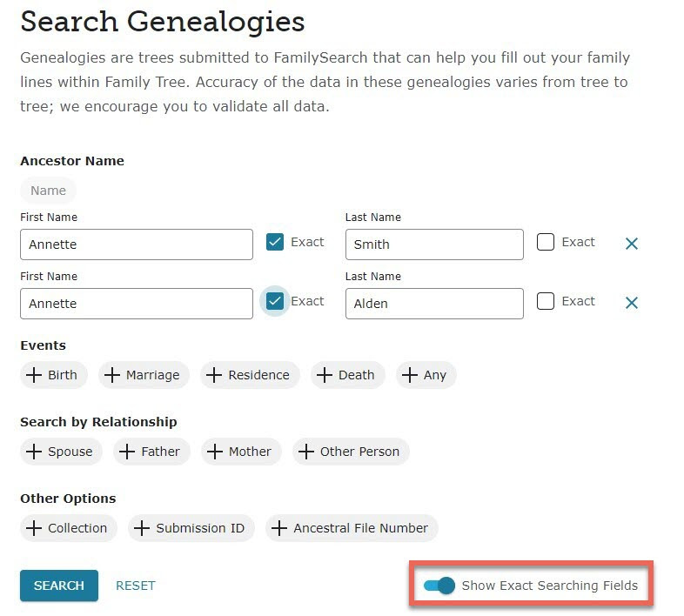Remove the Annette Smith name row
Image resolution: width=684 pixels, height=616 pixels.
[x=632, y=244]
